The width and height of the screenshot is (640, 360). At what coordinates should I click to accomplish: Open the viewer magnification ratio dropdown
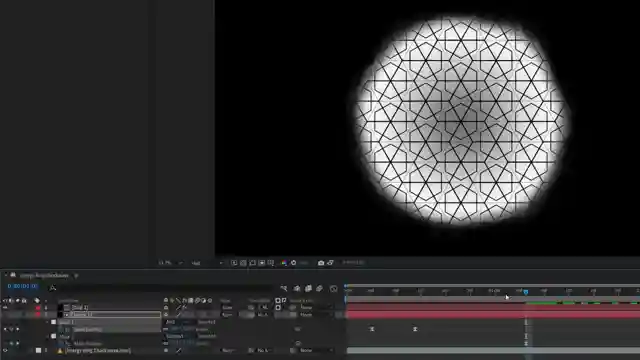pos(171,263)
